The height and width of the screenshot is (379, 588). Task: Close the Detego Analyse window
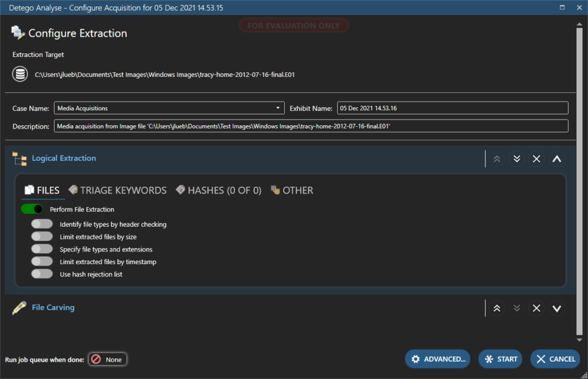tap(579, 7)
